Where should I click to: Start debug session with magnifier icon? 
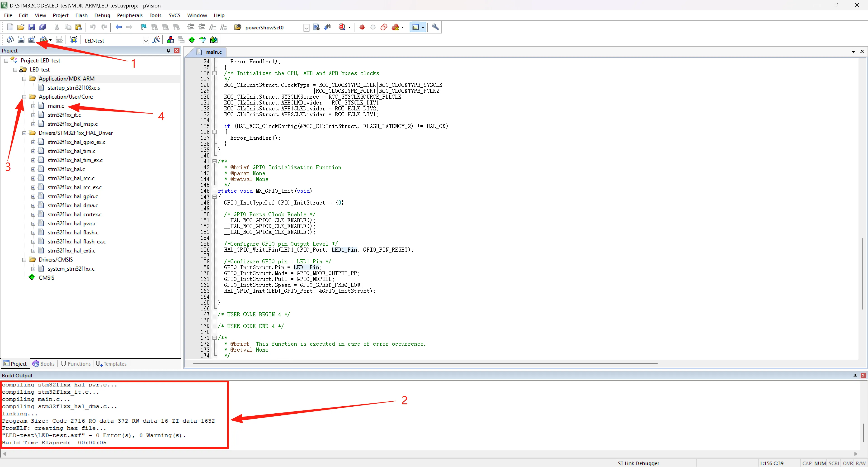[x=342, y=27]
